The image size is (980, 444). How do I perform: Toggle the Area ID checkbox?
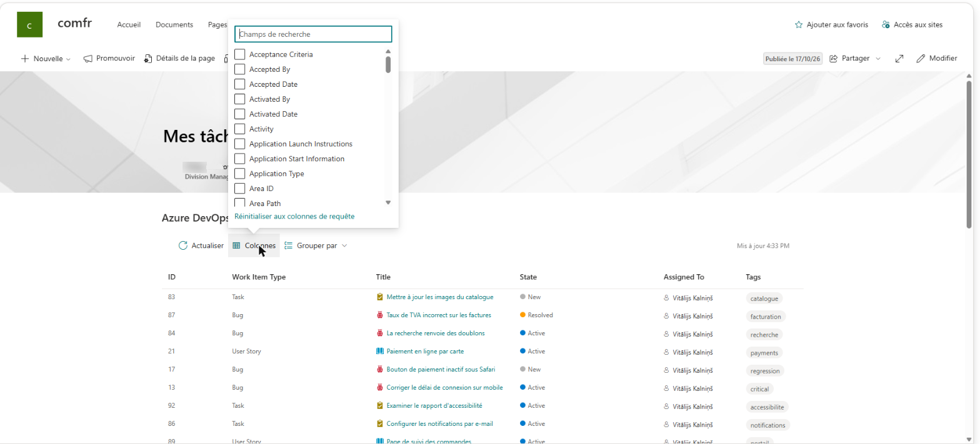tap(239, 189)
